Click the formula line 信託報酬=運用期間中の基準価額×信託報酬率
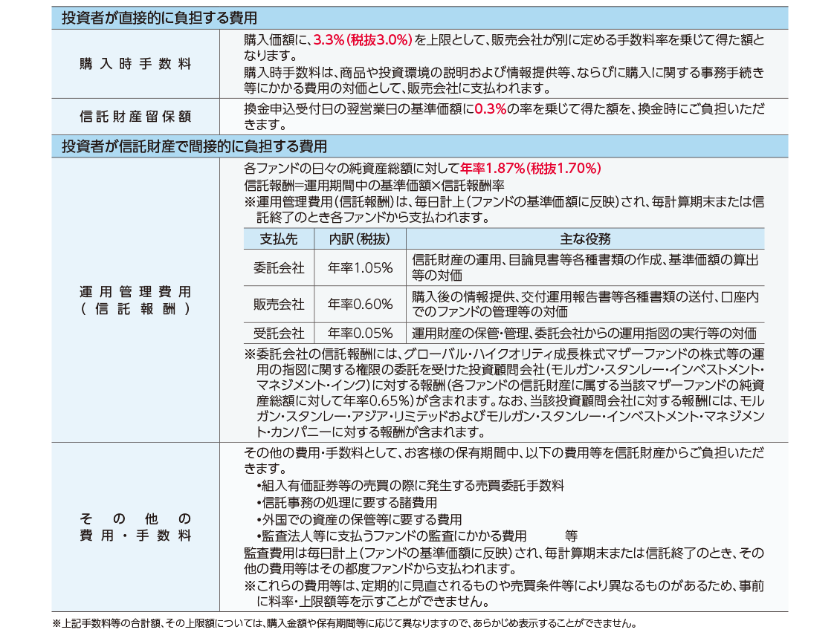The image size is (840, 644). coord(374,185)
